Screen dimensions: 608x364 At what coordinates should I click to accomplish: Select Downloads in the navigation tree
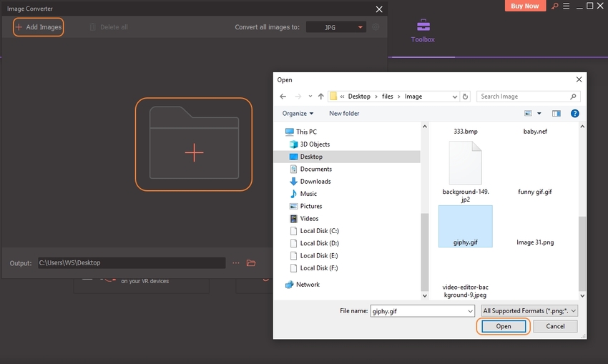(315, 182)
